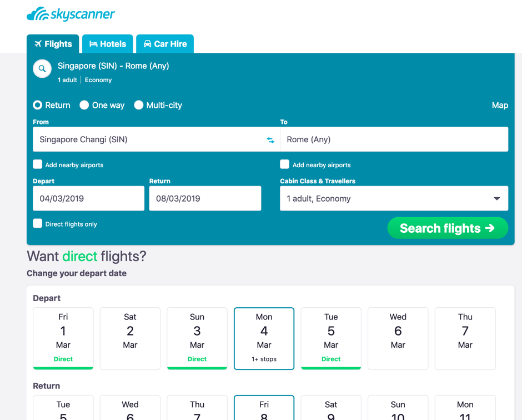Open the Return date picker field

[205, 198]
